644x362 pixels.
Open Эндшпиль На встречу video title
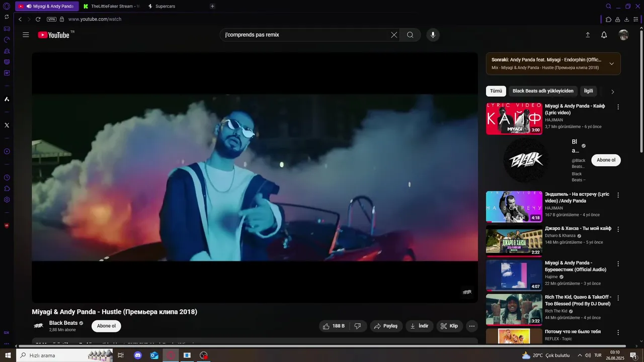577,198
